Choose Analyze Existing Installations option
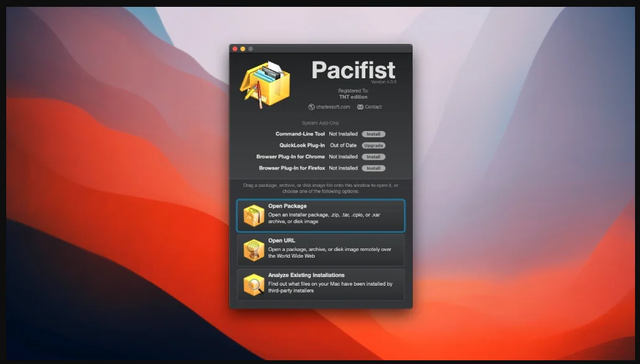This screenshot has width=640, height=364. click(x=321, y=285)
